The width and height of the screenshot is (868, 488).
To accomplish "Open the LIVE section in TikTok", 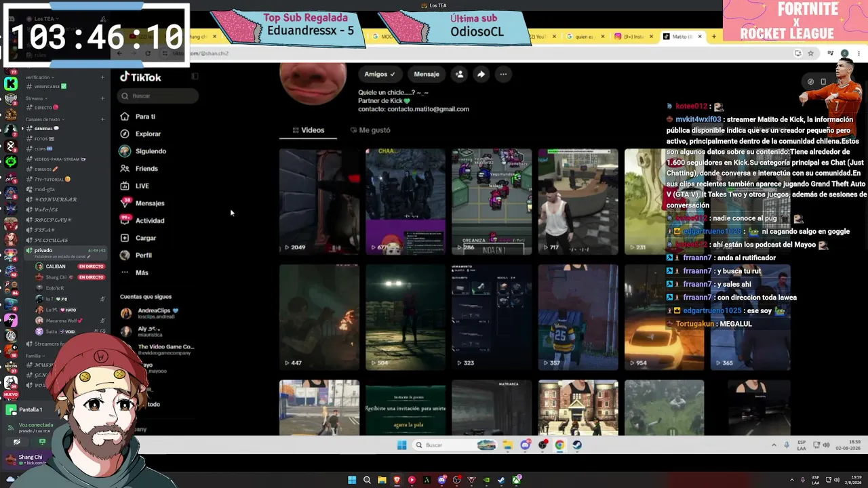I will click(x=134, y=186).
